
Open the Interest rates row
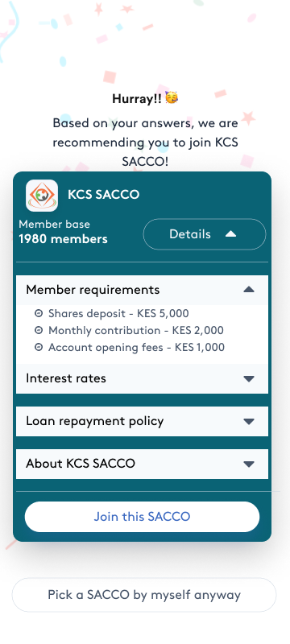click(142, 378)
